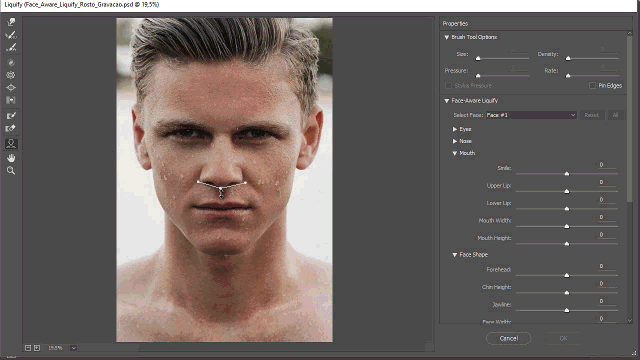Click the Smile slider handle

coord(567,174)
